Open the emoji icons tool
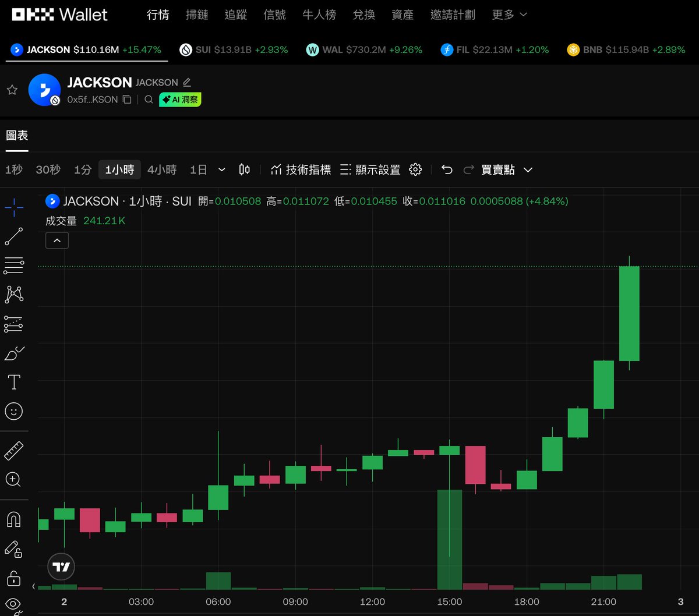 (x=14, y=411)
